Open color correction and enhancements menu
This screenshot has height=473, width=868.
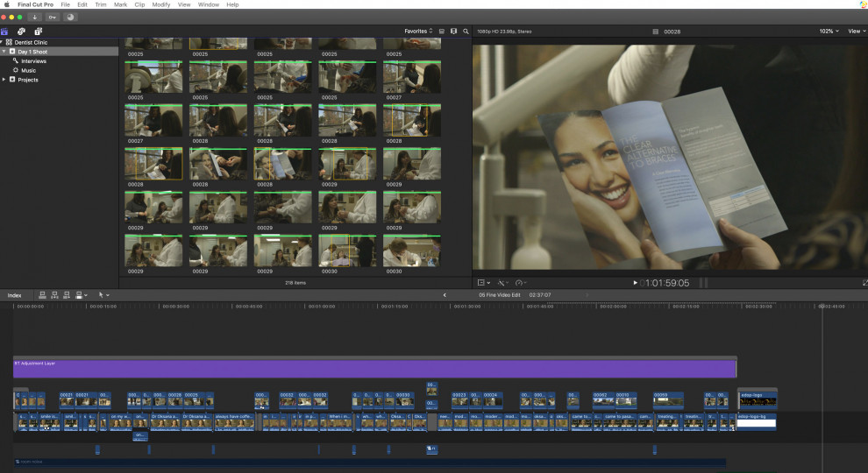(x=503, y=283)
